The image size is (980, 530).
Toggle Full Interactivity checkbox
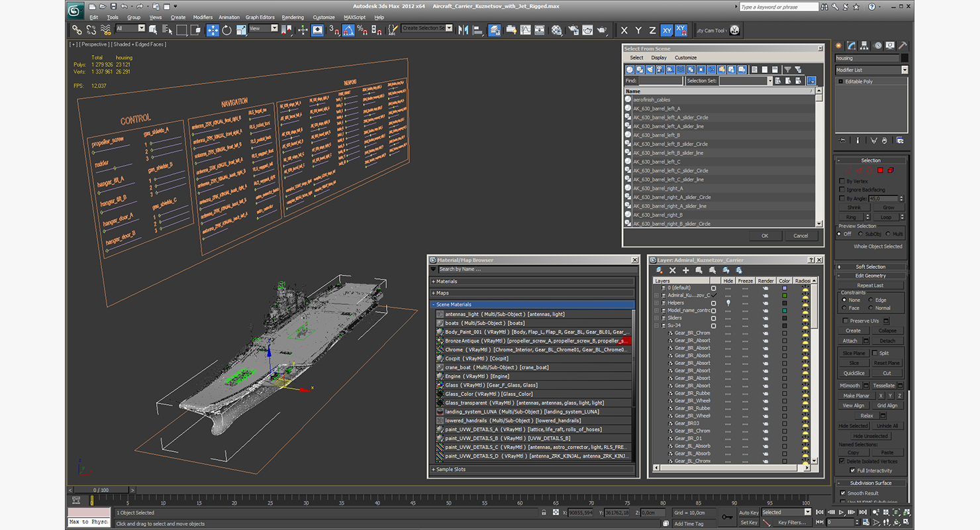click(x=853, y=470)
